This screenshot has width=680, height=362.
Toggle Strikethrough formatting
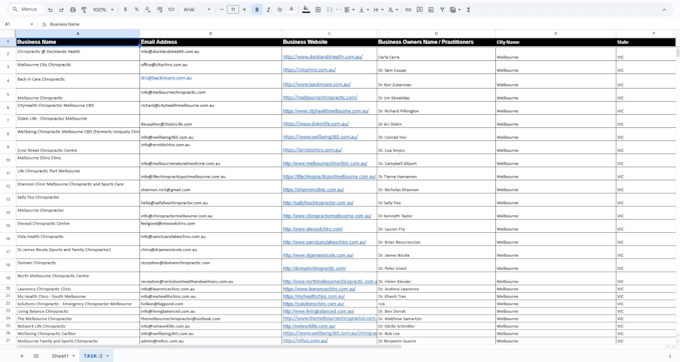click(280, 10)
